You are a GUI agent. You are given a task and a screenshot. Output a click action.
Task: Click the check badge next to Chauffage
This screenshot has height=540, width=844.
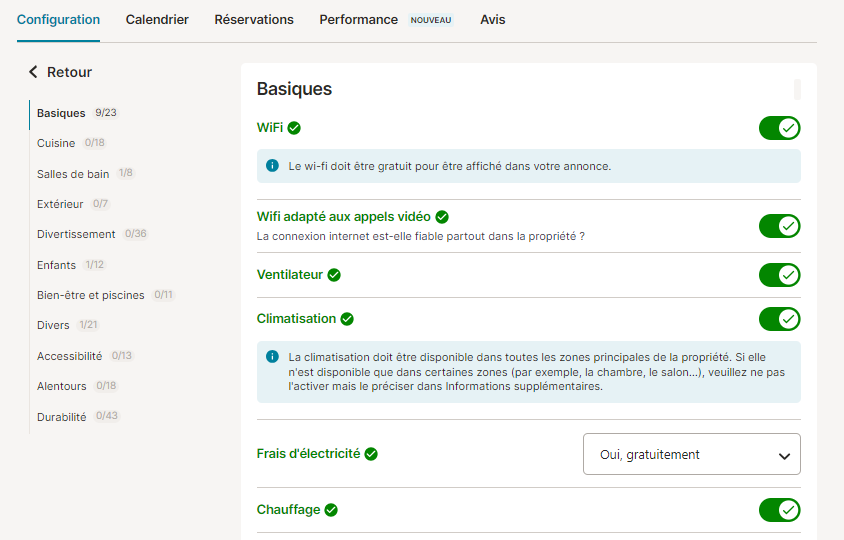pos(331,510)
